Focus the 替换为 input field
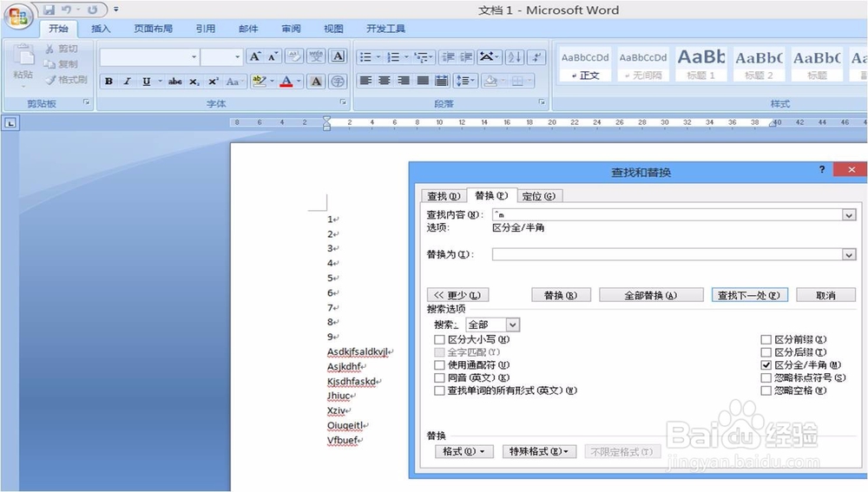Viewport: 868px width, 492px height. [x=667, y=254]
